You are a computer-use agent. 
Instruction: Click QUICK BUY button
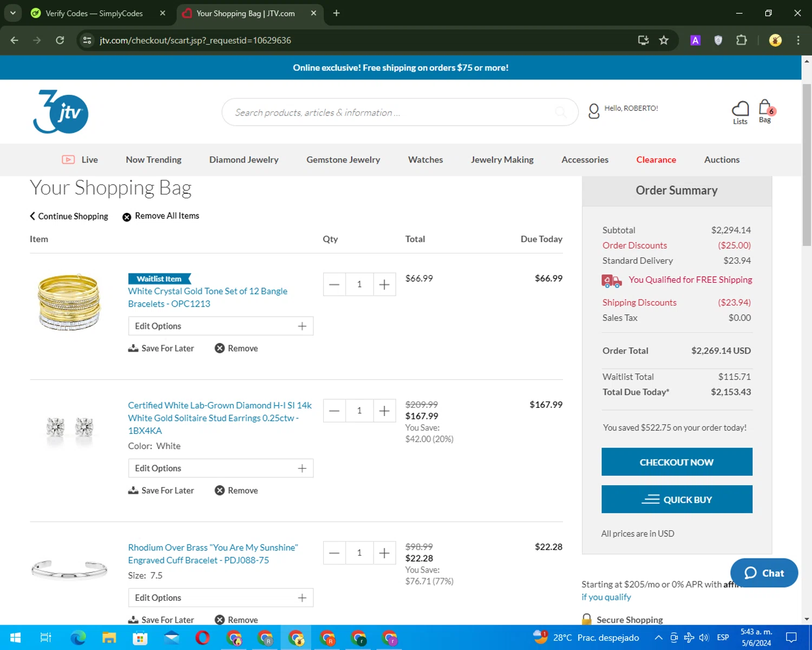click(677, 499)
